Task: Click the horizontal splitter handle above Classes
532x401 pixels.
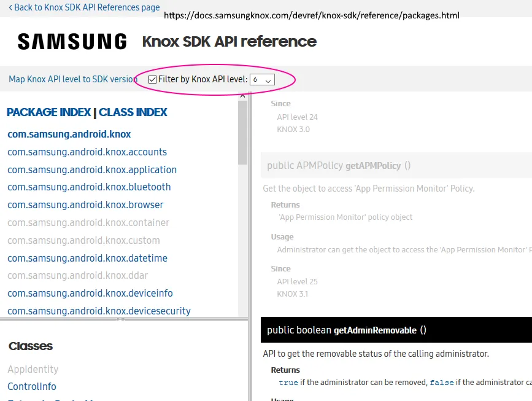Action: tap(121, 319)
